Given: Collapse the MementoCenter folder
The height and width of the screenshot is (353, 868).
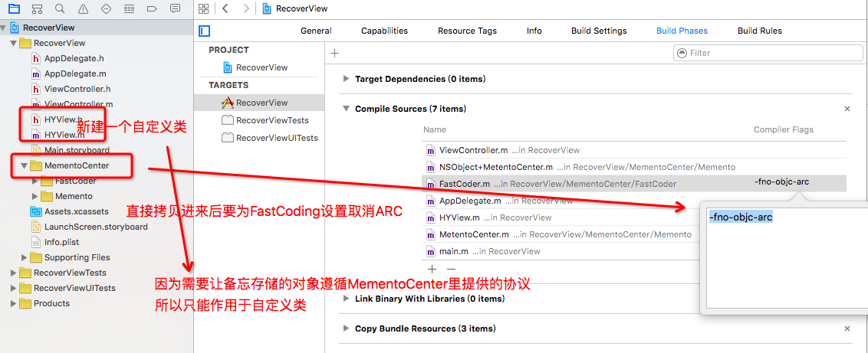Looking at the screenshot, I should [x=24, y=165].
